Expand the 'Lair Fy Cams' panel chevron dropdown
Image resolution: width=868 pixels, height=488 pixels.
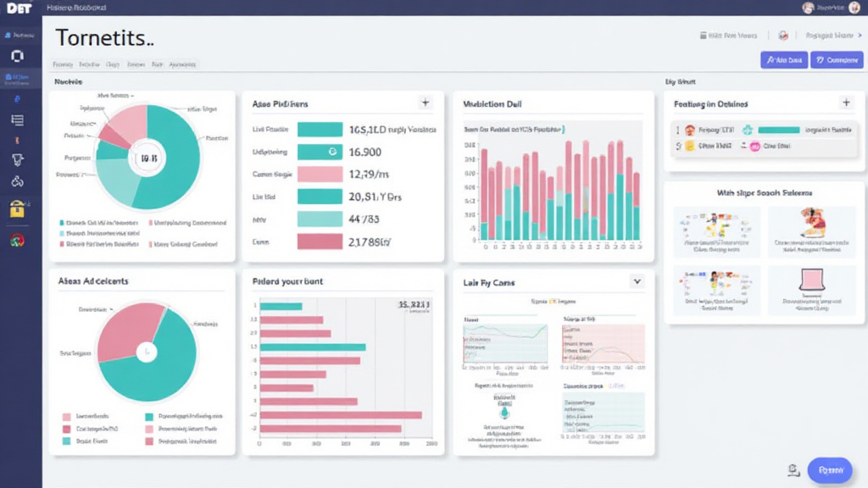637,281
